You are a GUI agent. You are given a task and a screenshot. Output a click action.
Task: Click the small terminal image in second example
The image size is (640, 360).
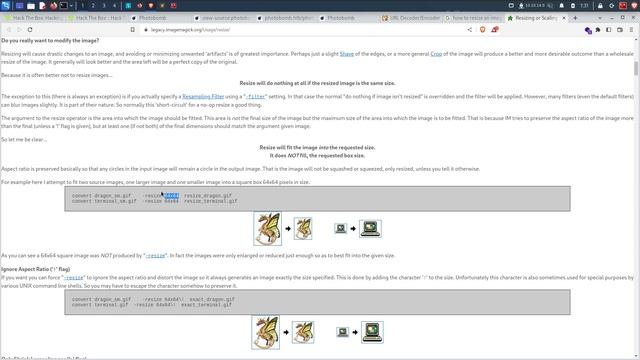(x=342, y=332)
